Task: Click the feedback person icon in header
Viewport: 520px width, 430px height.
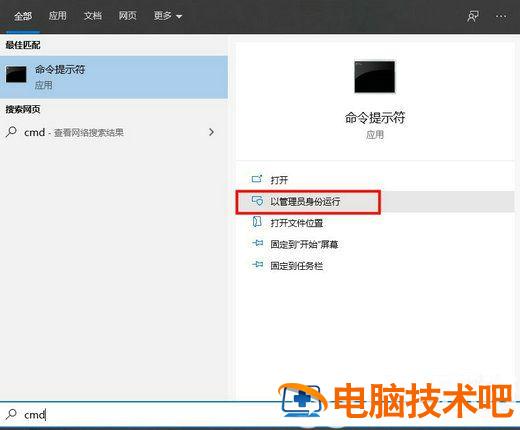Action: tap(472, 16)
